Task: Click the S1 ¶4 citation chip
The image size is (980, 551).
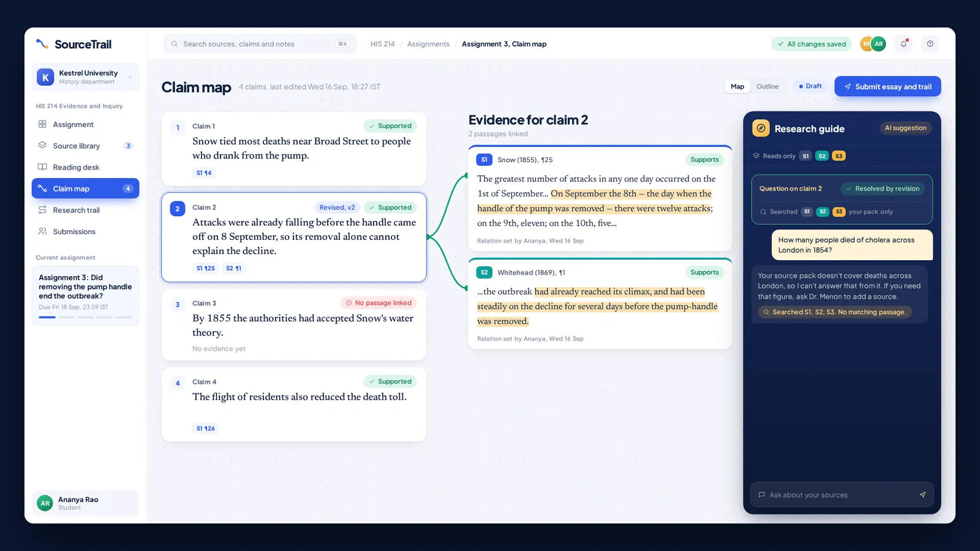Action: tap(204, 173)
